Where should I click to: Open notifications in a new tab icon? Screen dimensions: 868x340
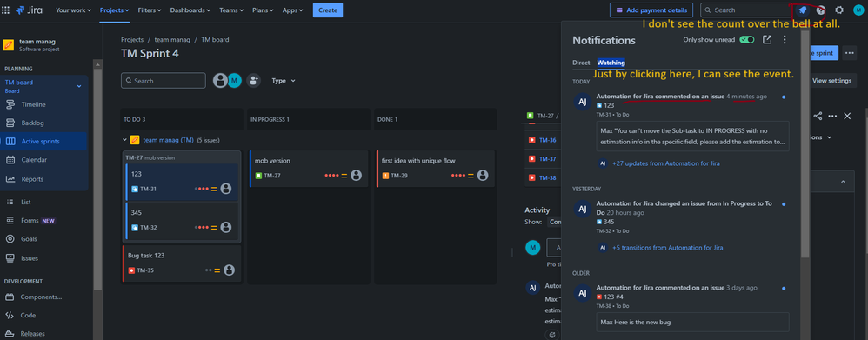[x=767, y=40]
